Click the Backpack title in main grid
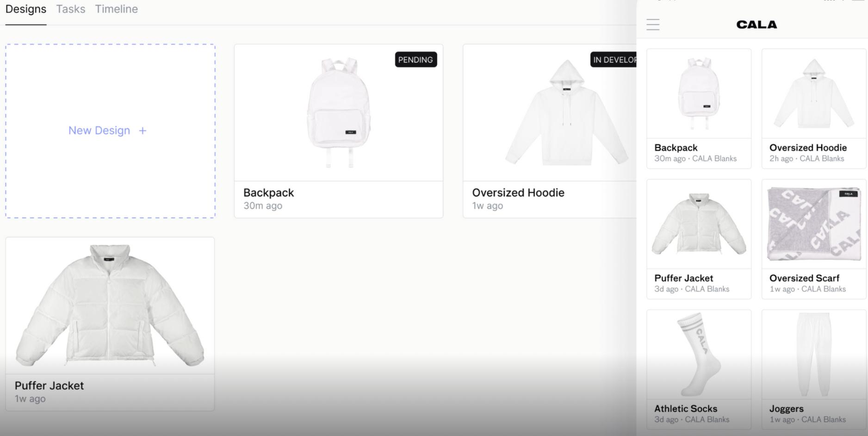 click(x=268, y=193)
